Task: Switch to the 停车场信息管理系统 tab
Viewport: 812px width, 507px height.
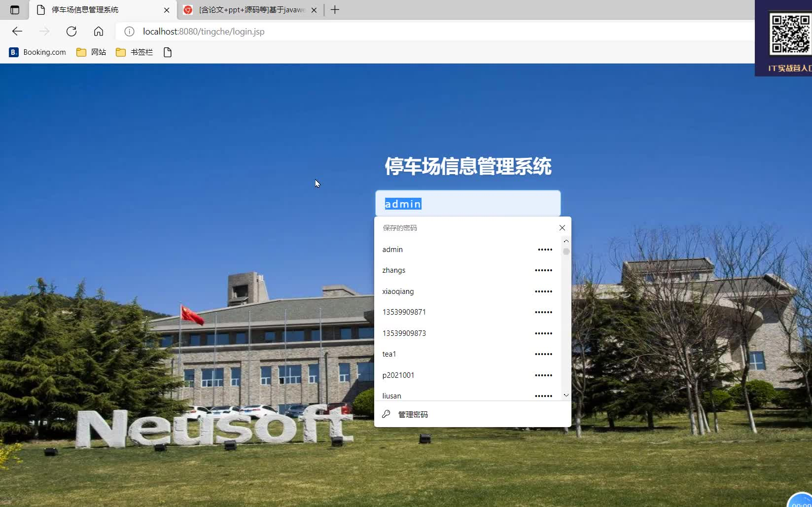Action: pyautogui.click(x=103, y=10)
